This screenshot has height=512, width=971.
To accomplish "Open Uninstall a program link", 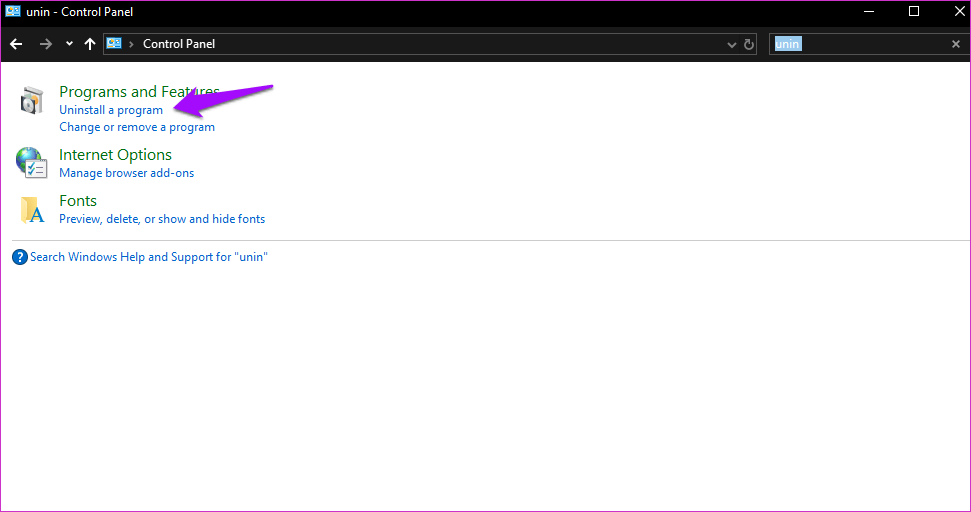I will [111, 110].
